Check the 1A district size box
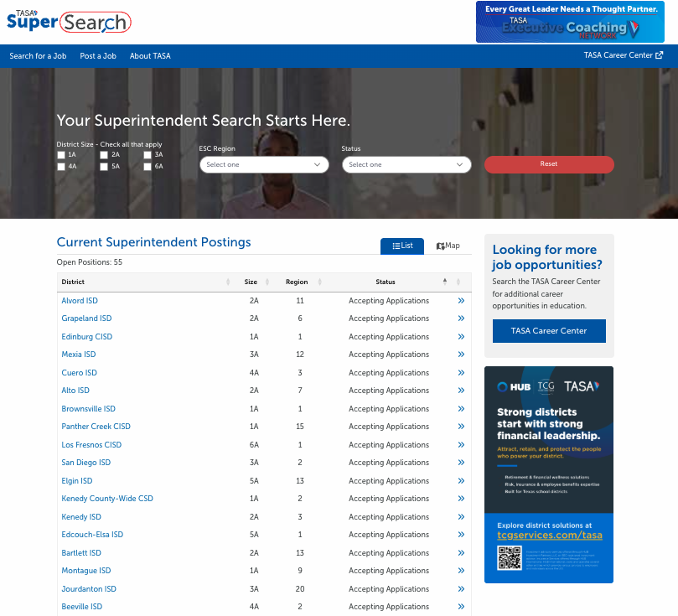678x616 pixels. tap(61, 155)
